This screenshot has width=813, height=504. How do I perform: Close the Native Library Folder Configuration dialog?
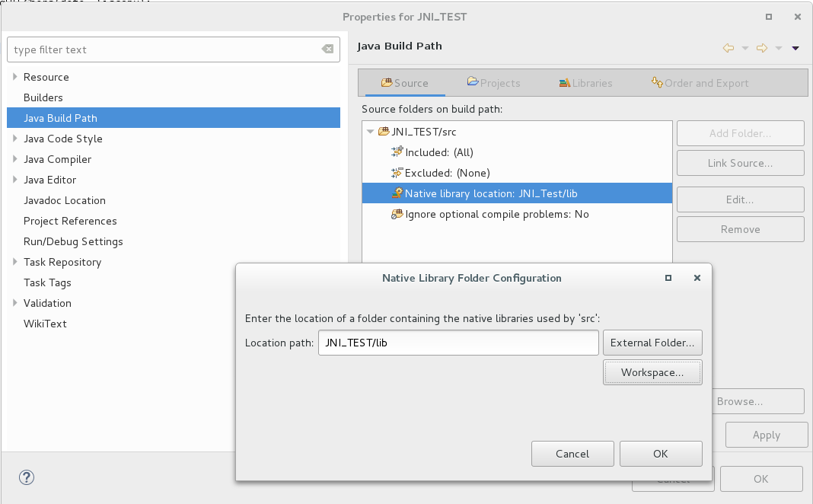(697, 278)
